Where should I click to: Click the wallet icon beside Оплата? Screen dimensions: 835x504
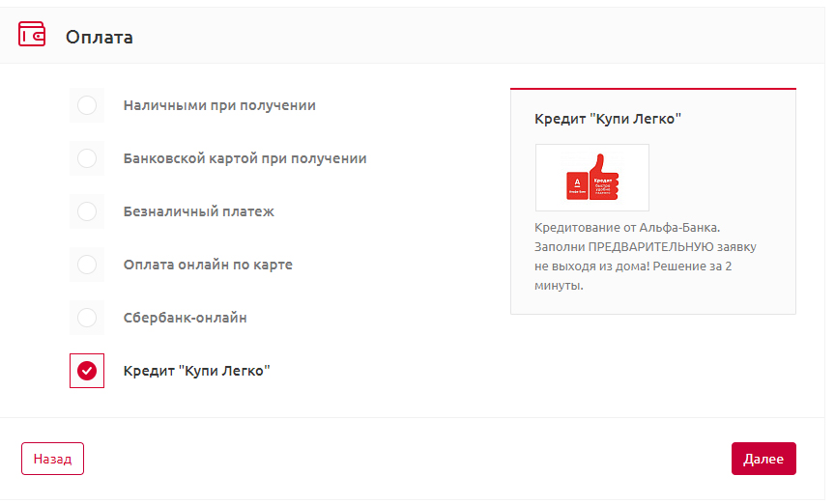32,34
